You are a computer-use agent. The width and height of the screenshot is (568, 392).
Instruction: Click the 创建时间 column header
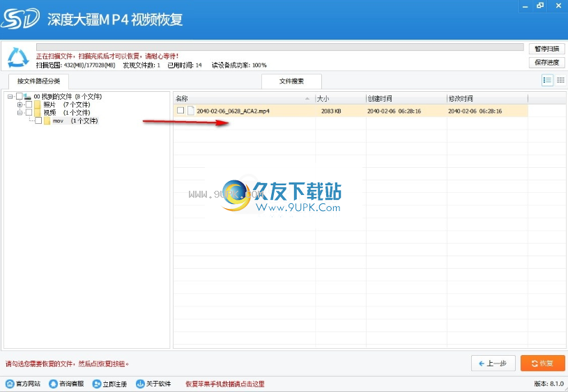click(x=406, y=98)
